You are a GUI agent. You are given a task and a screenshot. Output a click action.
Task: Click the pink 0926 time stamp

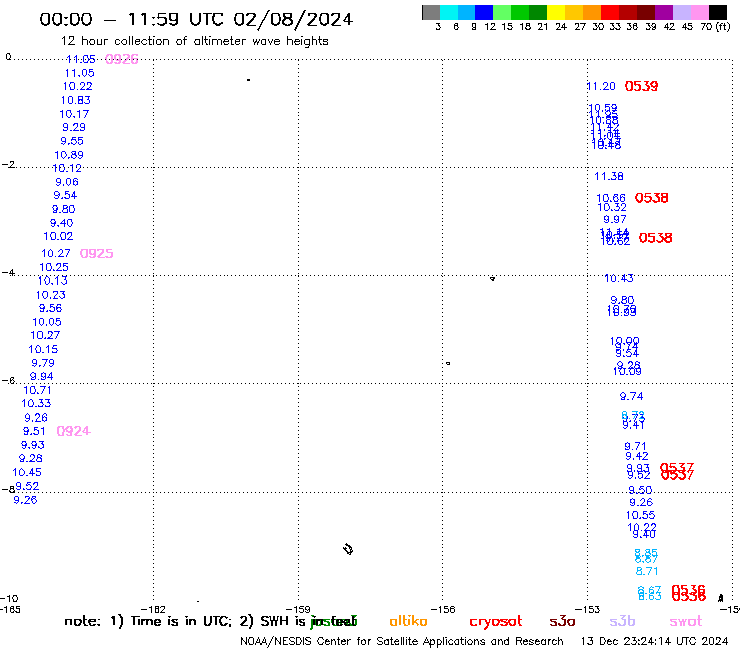click(122, 59)
